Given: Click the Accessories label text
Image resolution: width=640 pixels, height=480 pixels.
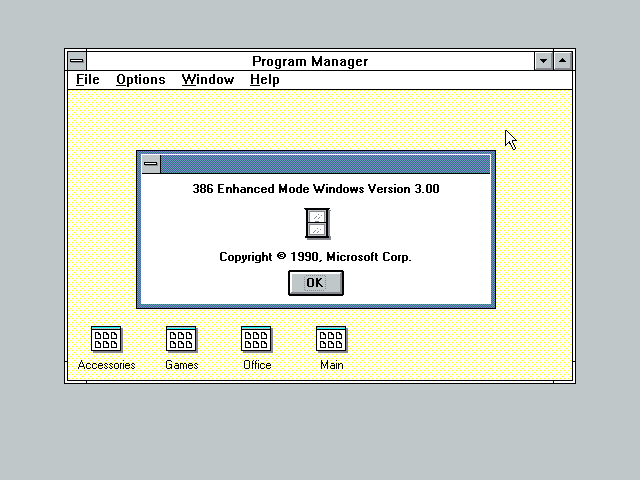Looking at the screenshot, I should click(x=106, y=365).
